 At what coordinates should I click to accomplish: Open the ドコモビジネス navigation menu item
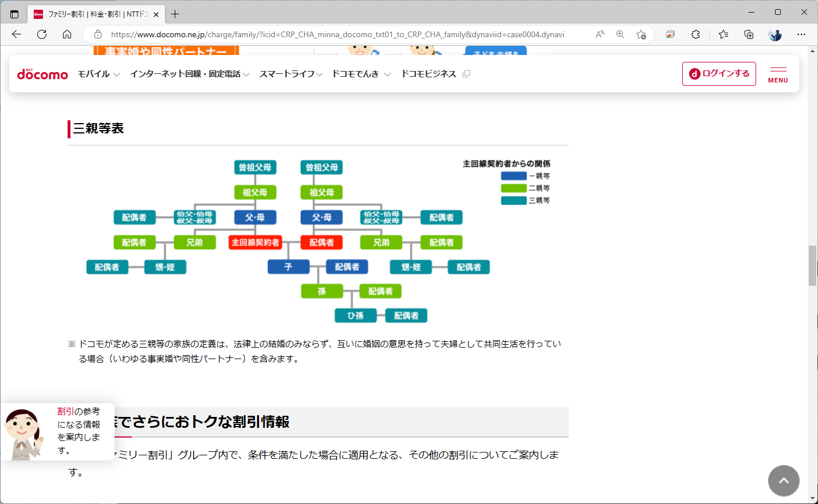tap(428, 73)
